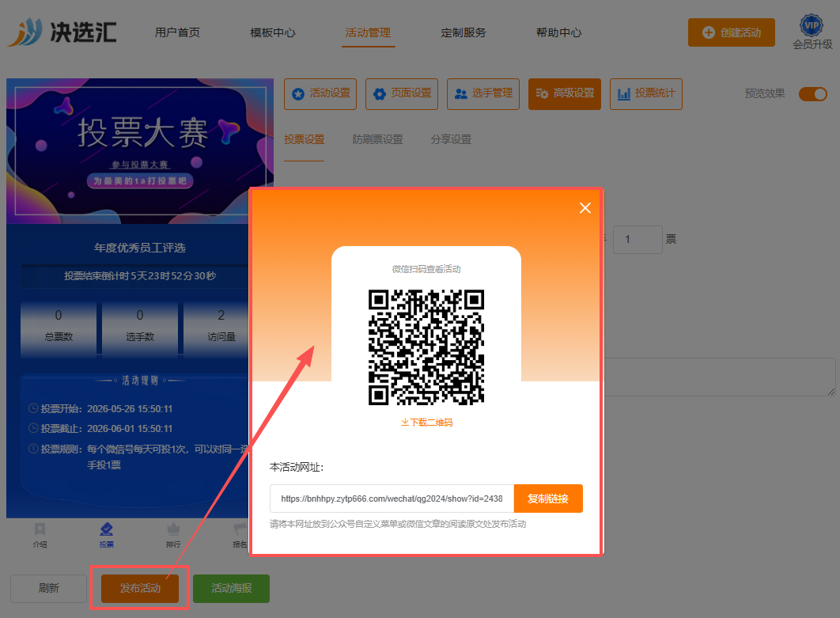Open 页面设置 settings tab
This screenshot has width=840, height=618.
[402, 94]
